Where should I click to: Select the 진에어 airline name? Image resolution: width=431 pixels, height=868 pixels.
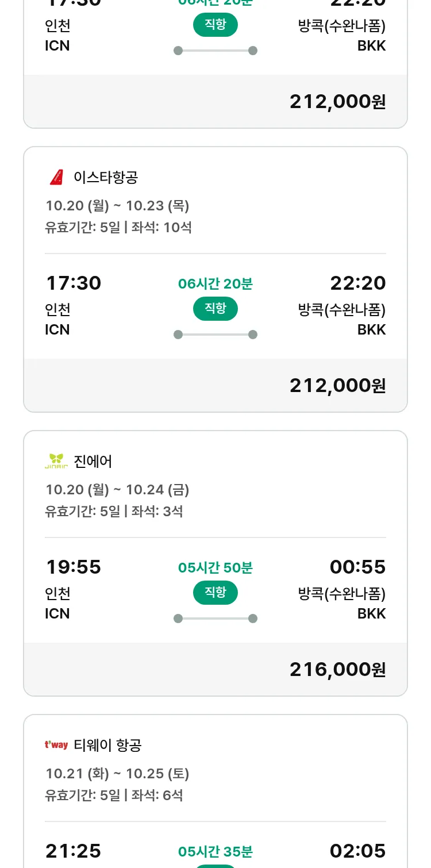point(93,461)
